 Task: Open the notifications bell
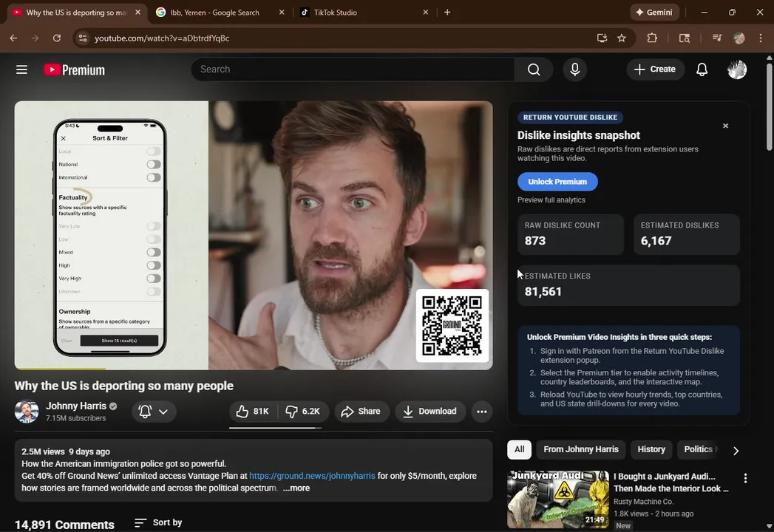702,69
